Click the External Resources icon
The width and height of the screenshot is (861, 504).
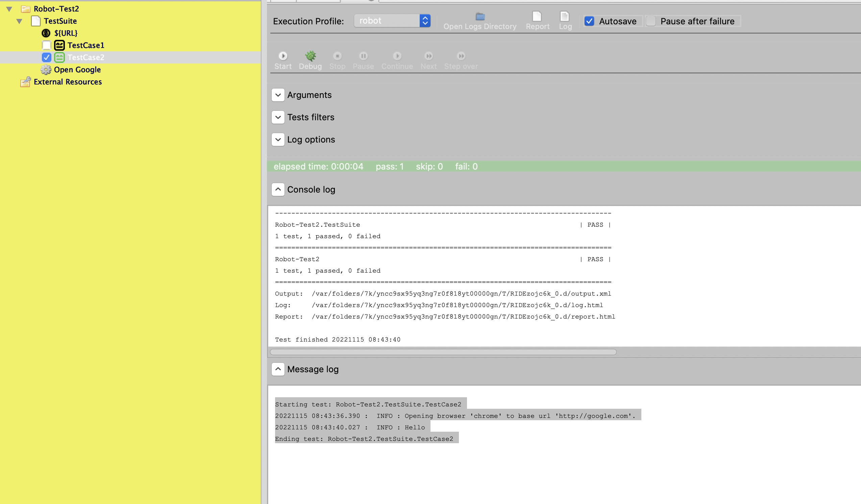tap(26, 82)
